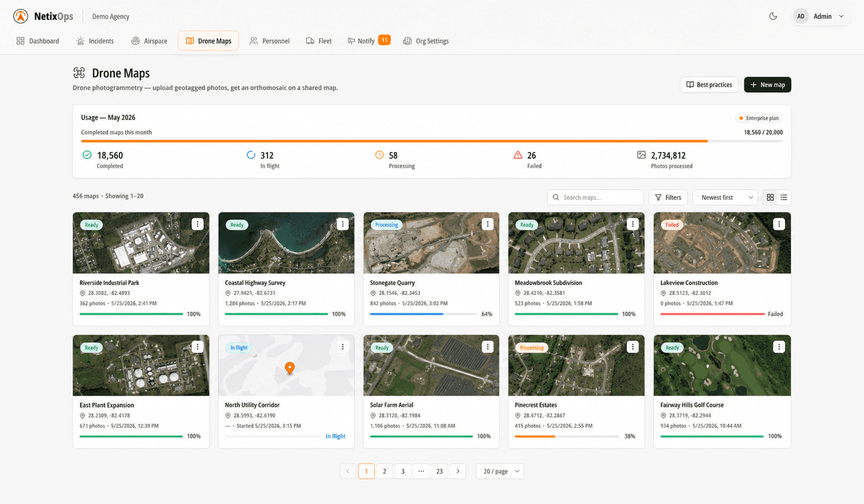Expand pagination ellipsis for more pages

pos(421,471)
